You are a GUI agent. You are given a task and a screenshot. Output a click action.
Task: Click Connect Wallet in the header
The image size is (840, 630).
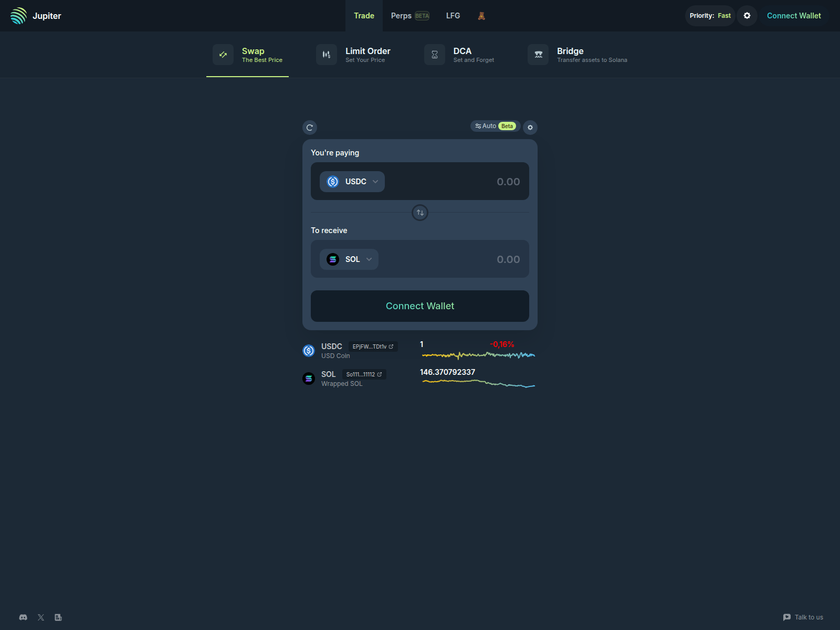794,16
